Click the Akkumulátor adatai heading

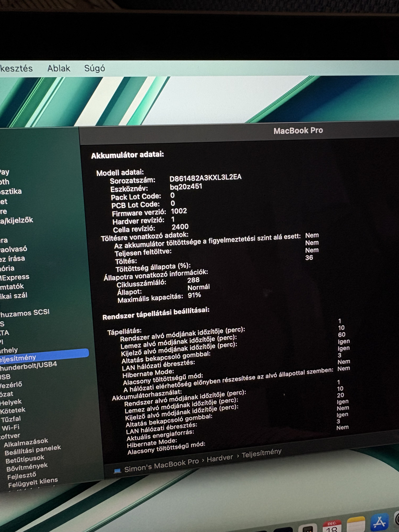tap(128, 155)
